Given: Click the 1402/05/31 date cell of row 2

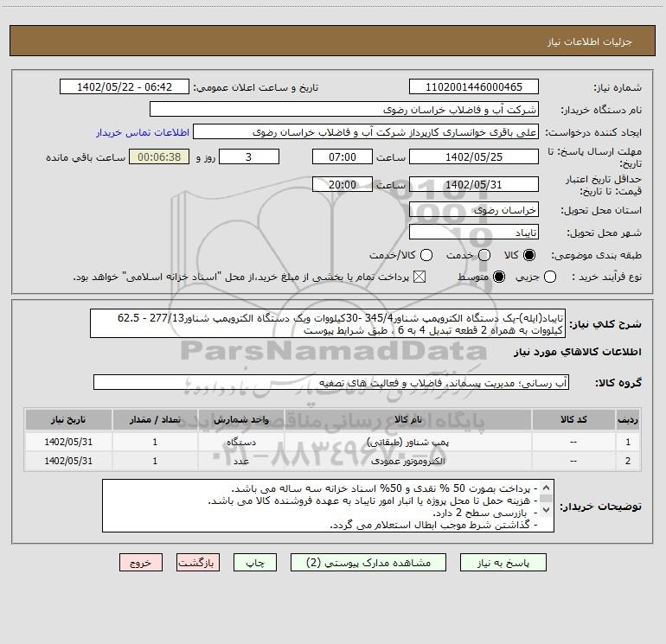Looking at the screenshot, I should coord(68,461).
